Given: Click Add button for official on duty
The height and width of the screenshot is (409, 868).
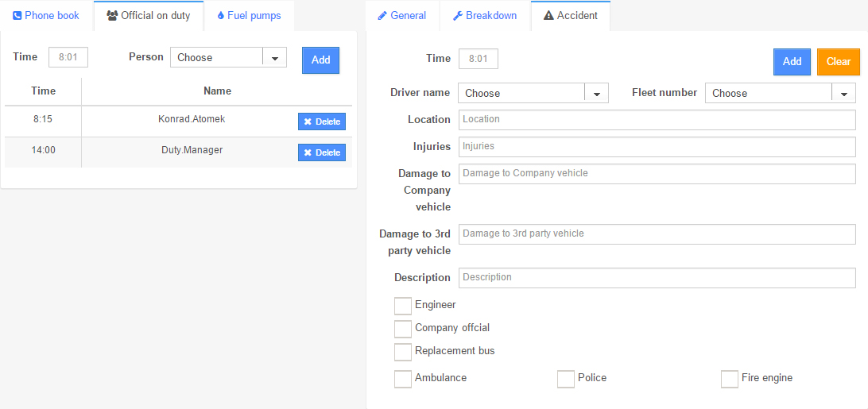Looking at the screenshot, I should coord(320,60).
